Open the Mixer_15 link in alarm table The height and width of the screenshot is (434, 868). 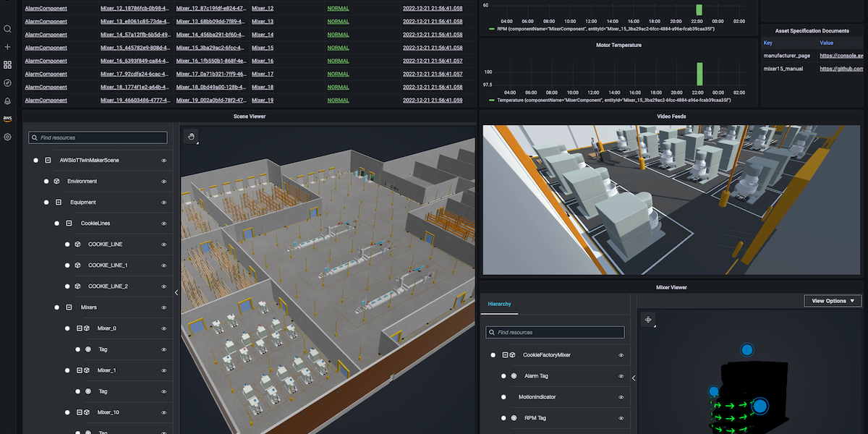tap(262, 48)
